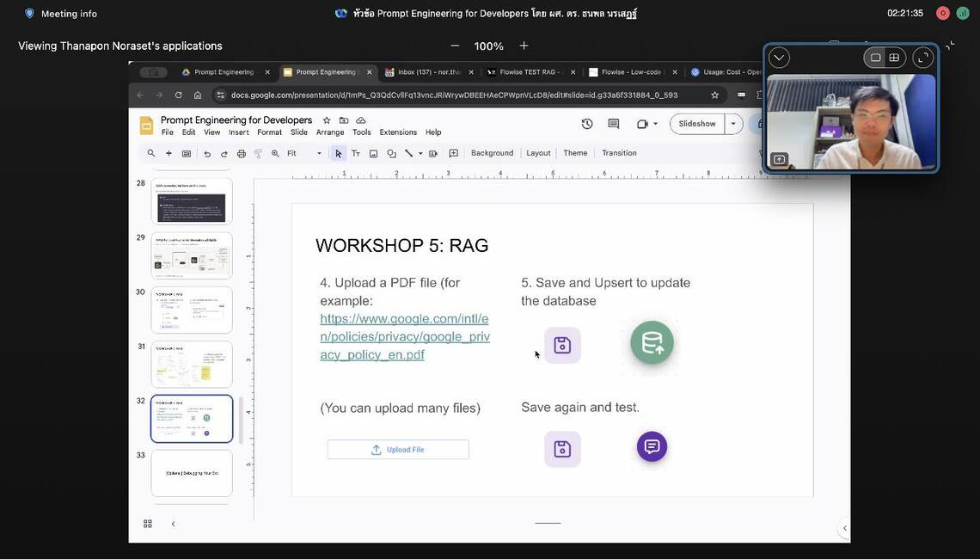This screenshot has width=980, height=559.
Task: Switch to the Inbox (137) browser tab
Action: (x=426, y=72)
